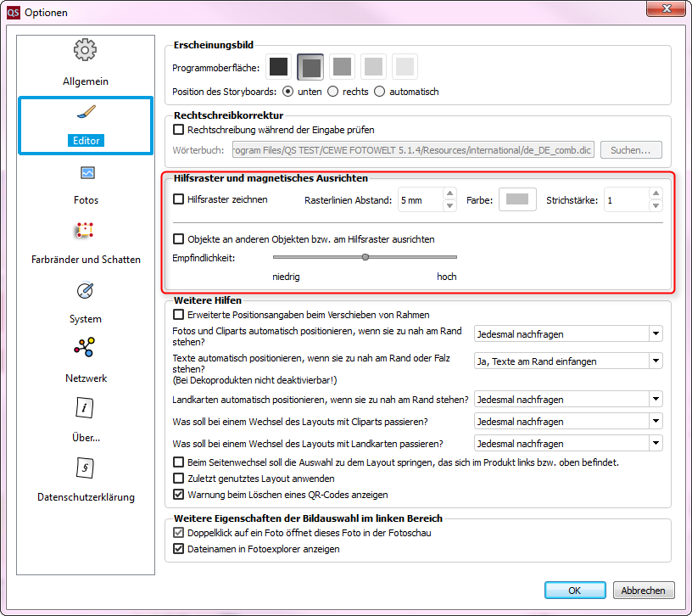Viewport: 692px width, 616px height.
Task: Increase Rasterlinien Abstand with up arrow
Action: (449, 193)
